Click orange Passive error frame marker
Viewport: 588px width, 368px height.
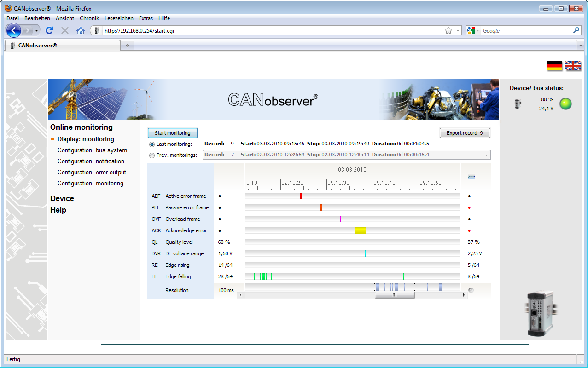coord(321,207)
